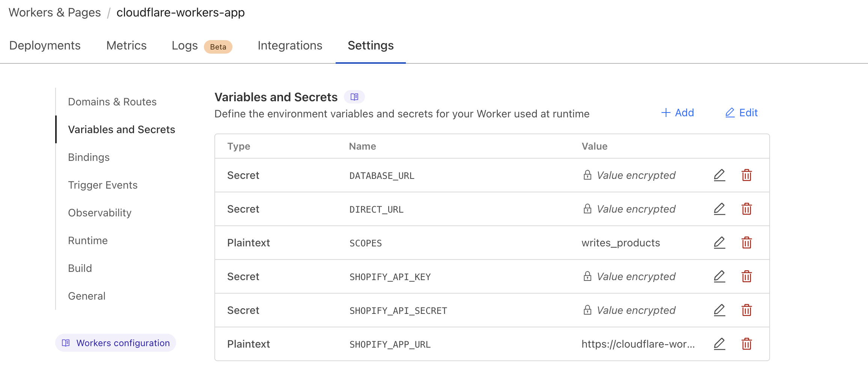Click the Edit variables button
The image size is (868, 372).
click(x=741, y=113)
